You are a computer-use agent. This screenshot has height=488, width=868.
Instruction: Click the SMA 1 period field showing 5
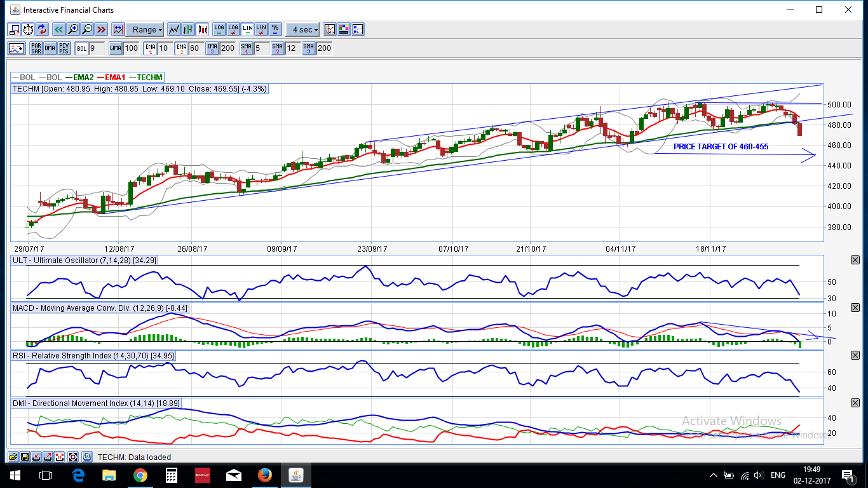click(261, 48)
